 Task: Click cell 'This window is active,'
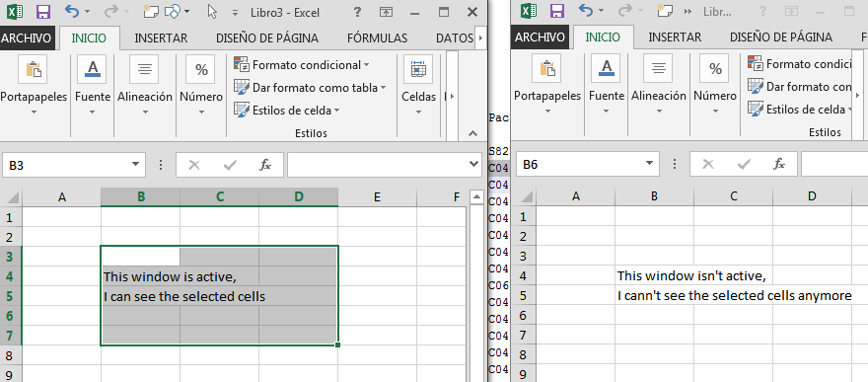tap(141, 275)
